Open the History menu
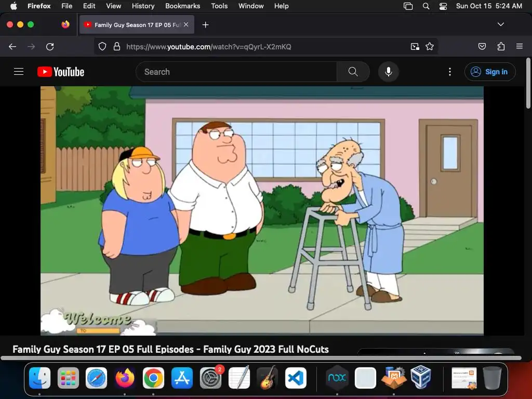Screen dimensions: 532x399 pos(143,6)
